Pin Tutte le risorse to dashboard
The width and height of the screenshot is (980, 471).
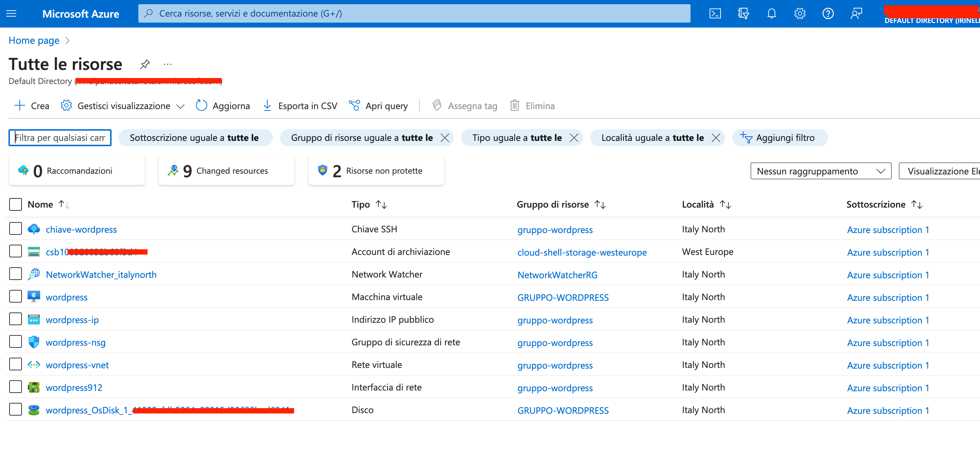pos(145,64)
